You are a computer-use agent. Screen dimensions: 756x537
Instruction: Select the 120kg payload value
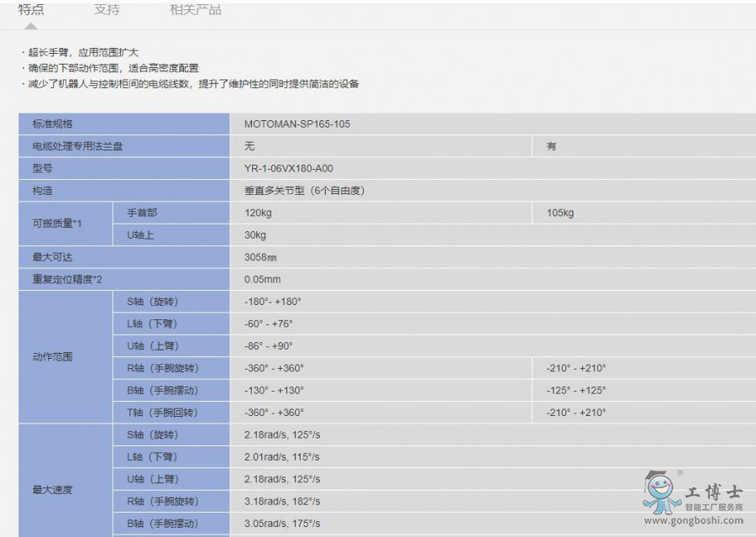point(258,213)
